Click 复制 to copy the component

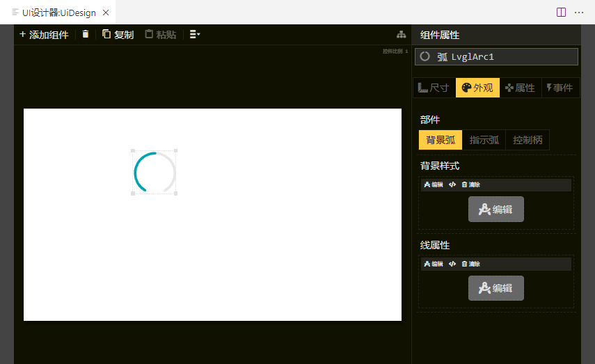[118, 35]
